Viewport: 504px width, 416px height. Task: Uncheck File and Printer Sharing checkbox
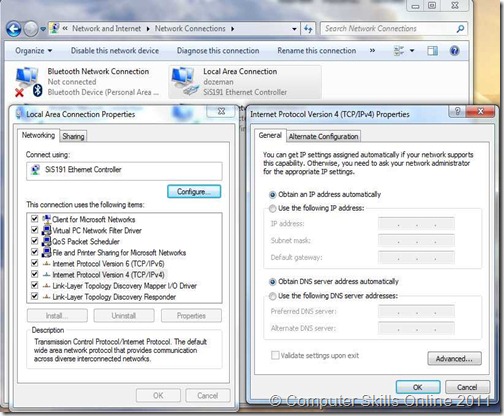(34, 252)
